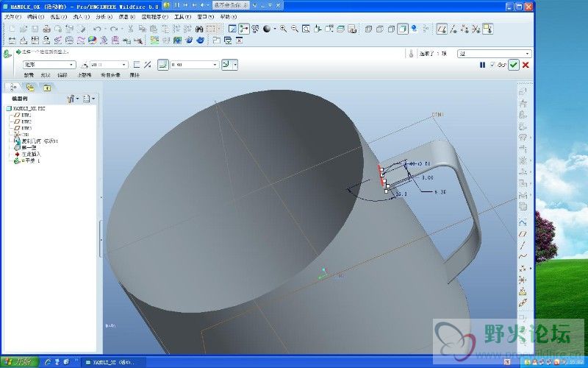Toggle datum planes display
The width and height of the screenshot is (588, 368).
(x=442, y=29)
